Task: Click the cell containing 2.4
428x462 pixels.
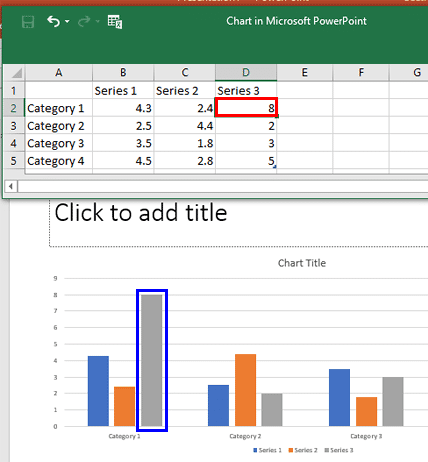Action: (x=185, y=108)
